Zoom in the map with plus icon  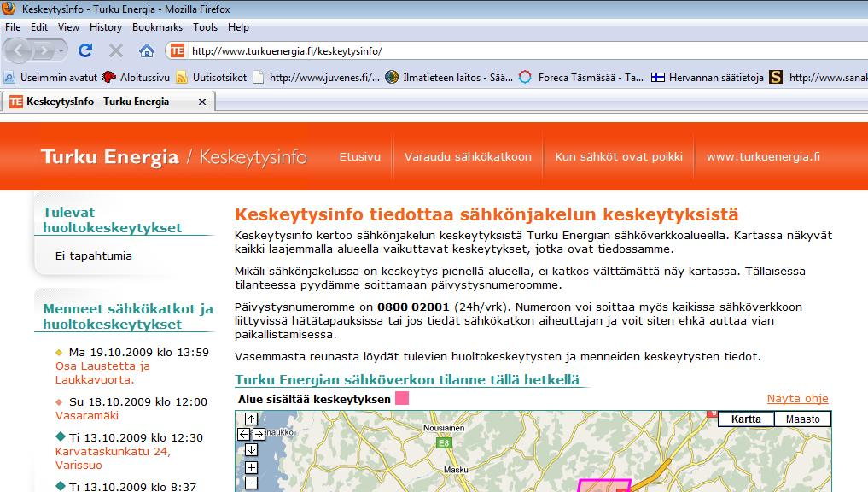point(251,467)
